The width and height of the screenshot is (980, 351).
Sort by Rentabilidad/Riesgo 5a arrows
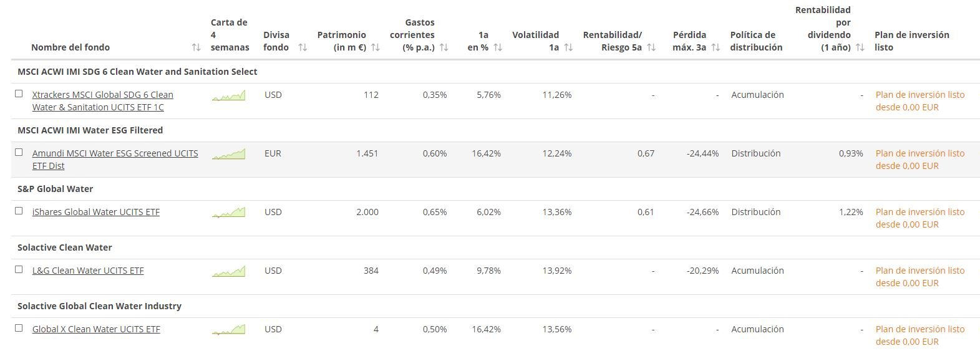coord(651,47)
